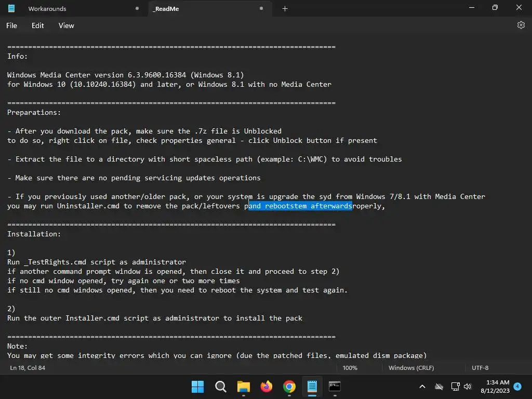Screen dimensions: 532x399
Task: Click the highlighted 'and rebootstem afterwards' text
Action: tap(300, 206)
